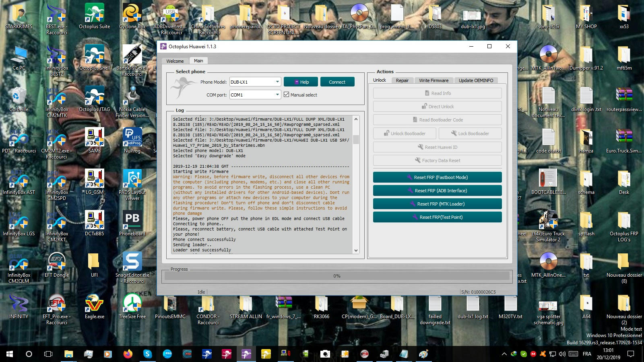Open the LG_GSM desktop icon
Image resolution: width=644 pixels, height=362 pixels.
click(x=94, y=182)
